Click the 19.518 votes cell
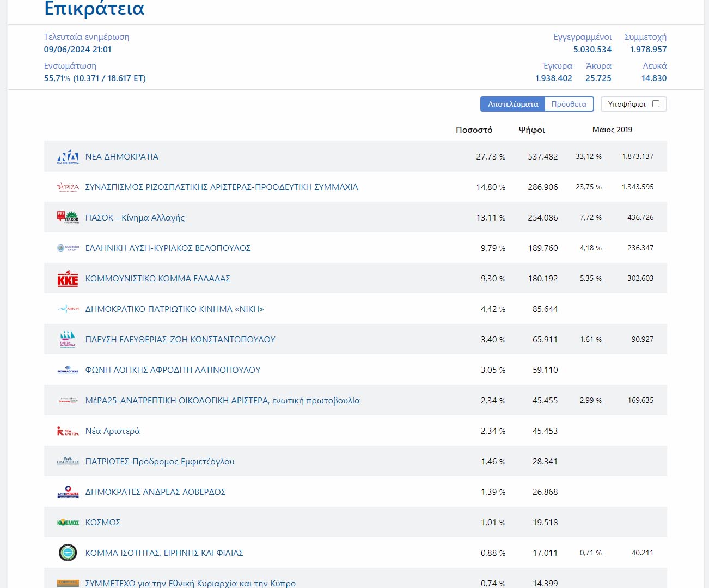Image resolution: width=709 pixels, height=588 pixels. tap(545, 523)
